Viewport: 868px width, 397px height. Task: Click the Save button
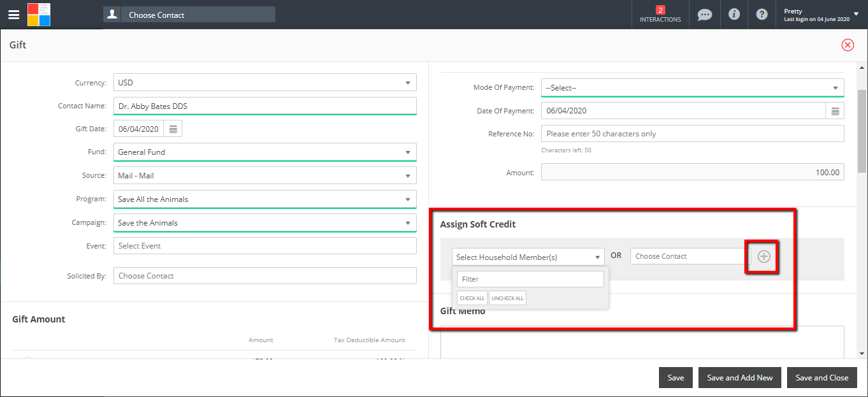[x=676, y=377]
